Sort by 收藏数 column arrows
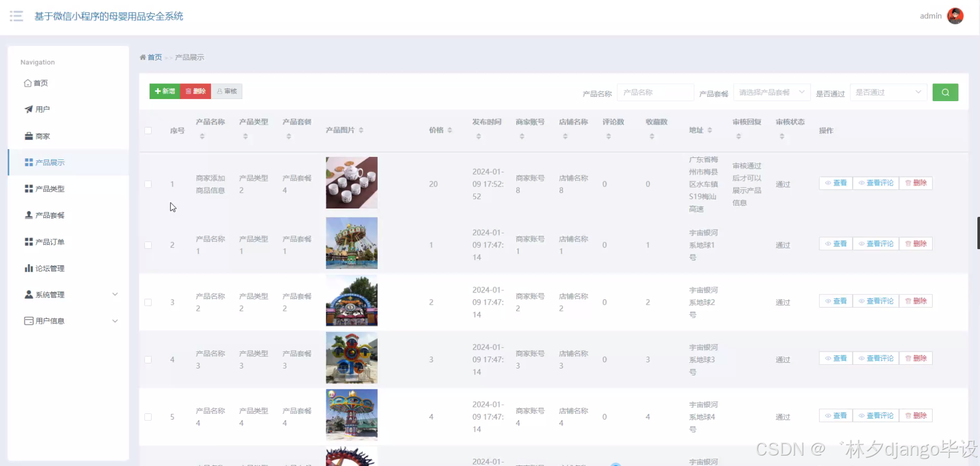This screenshot has width=980, height=466. (x=652, y=137)
